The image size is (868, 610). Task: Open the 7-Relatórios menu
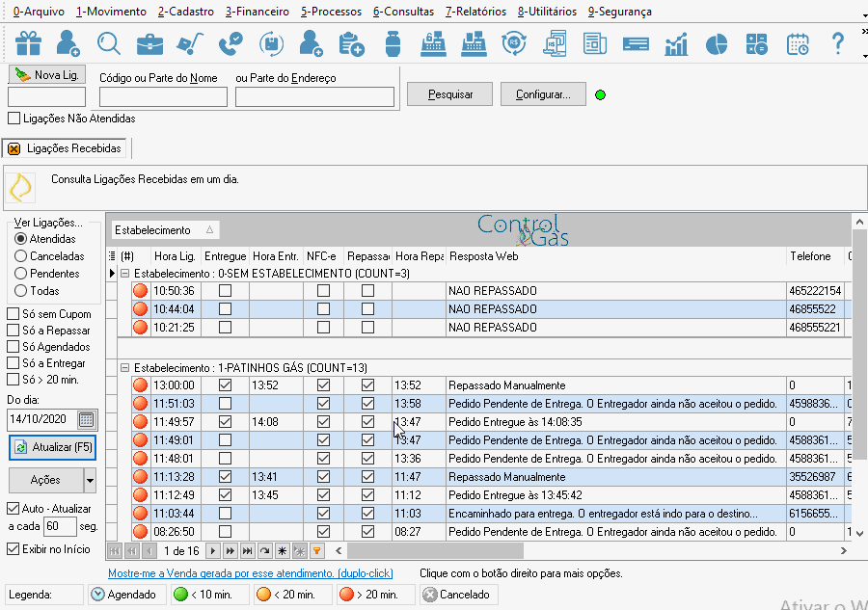tap(475, 12)
